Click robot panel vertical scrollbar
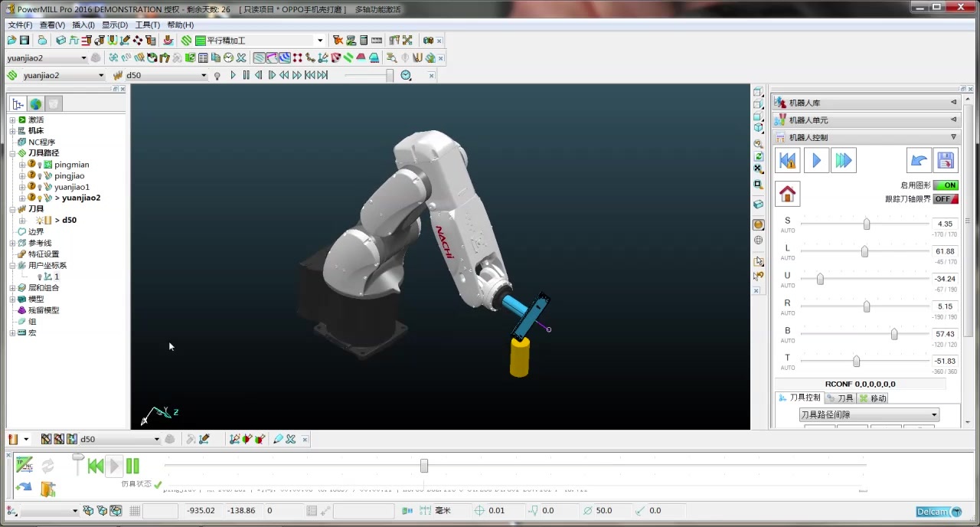 pos(968,222)
